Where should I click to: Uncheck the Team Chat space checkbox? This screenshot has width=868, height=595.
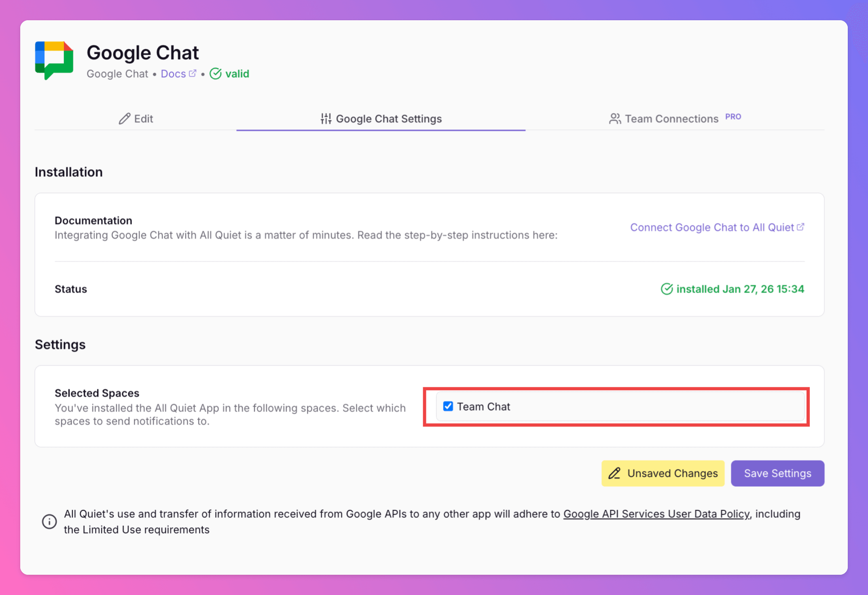pos(448,406)
